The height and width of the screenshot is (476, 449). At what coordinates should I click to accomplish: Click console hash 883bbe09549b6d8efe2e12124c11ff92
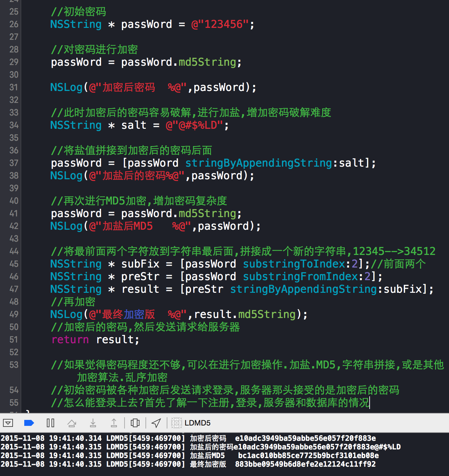coord(306,464)
